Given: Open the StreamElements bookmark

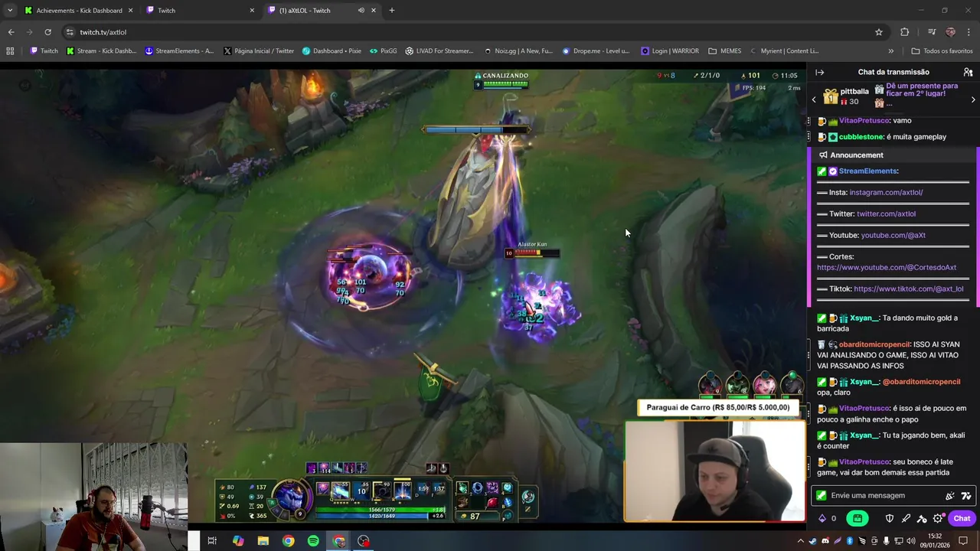Looking at the screenshot, I should (x=179, y=51).
